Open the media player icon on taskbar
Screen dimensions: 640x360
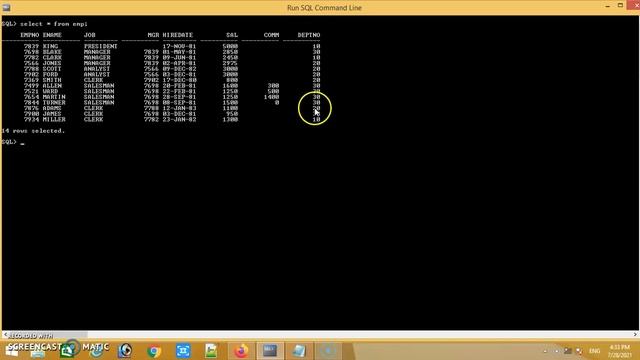[x=125, y=351]
